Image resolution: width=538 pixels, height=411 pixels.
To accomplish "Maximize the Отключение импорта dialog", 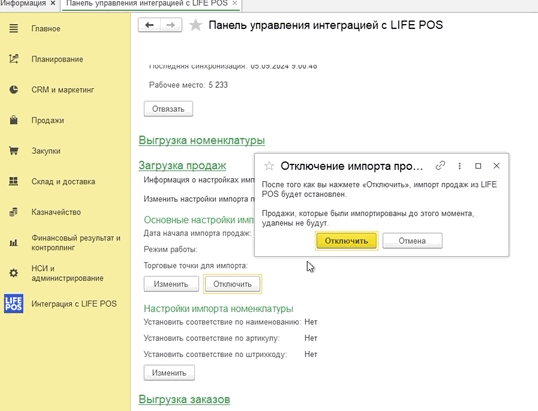I will click(478, 166).
